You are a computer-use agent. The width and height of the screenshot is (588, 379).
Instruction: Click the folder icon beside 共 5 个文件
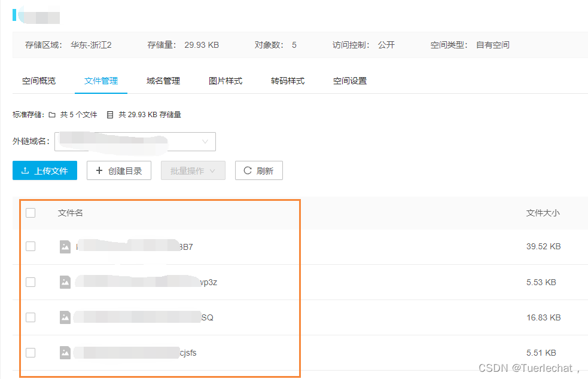click(52, 115)
